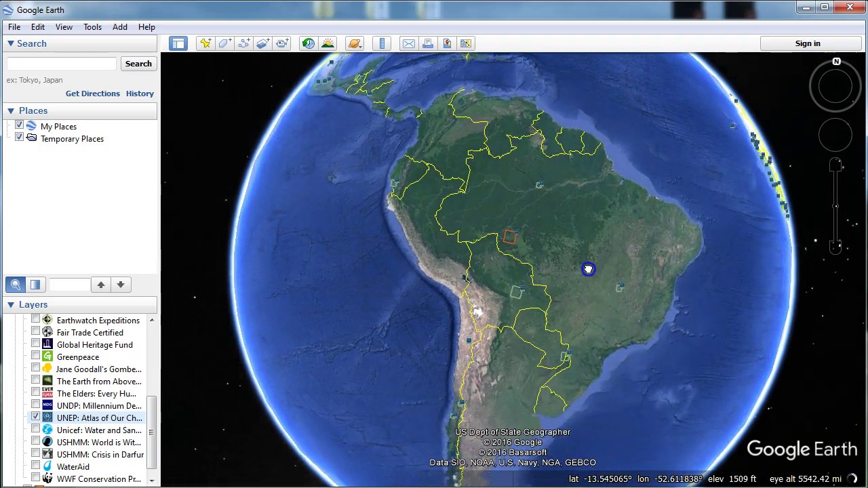Click Layers list scrollbar down arrow

tap(152, 481)
